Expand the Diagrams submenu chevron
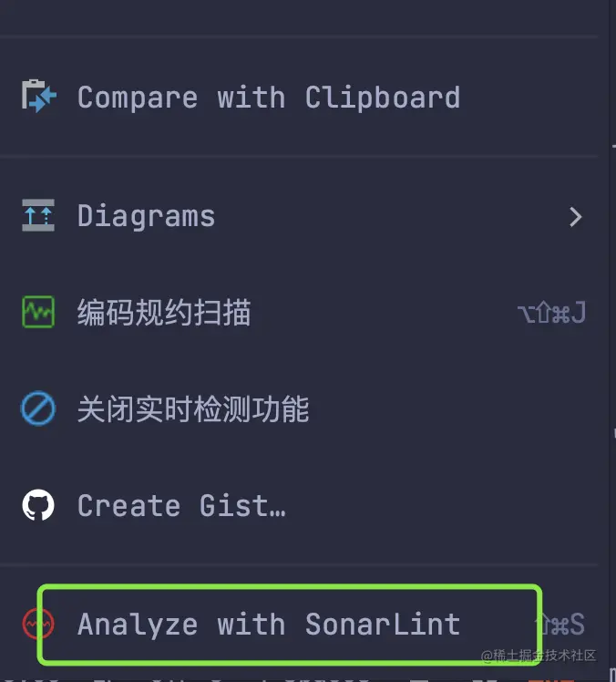Image resolution: width=616 pixels, height=682 pixels. [x=576, y=217]
